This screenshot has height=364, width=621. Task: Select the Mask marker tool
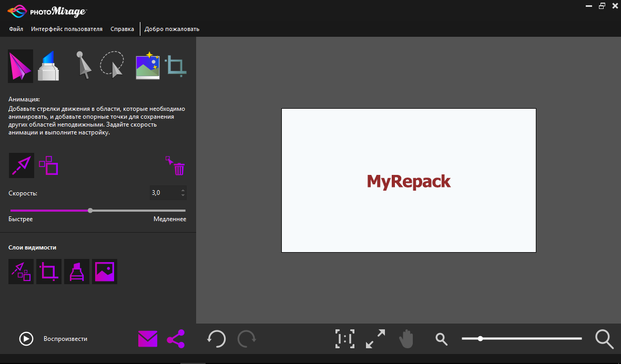click(x=48, y=66)
